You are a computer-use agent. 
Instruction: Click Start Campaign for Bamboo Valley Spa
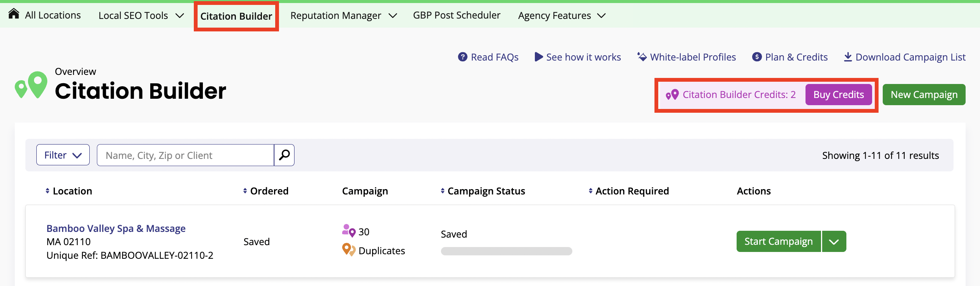point(778,241)
